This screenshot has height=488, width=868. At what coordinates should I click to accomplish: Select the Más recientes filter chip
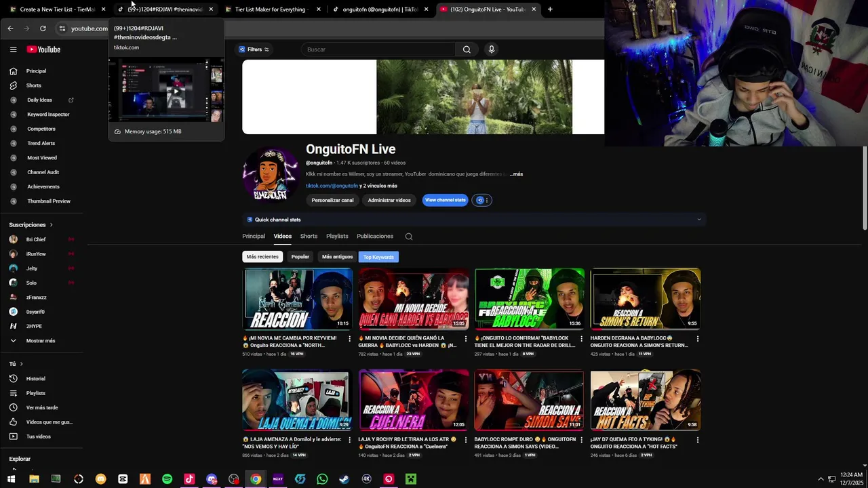tap(262, 257)
